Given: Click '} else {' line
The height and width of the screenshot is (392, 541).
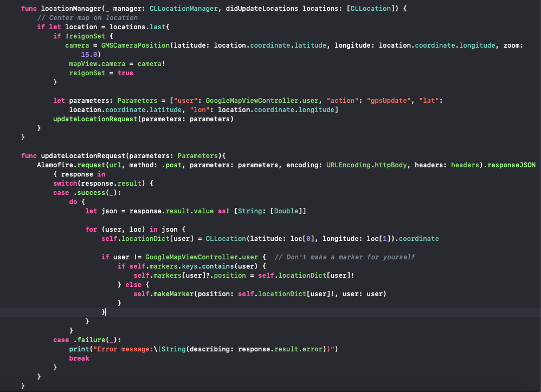Looking at the screenshot, I should pyautogui.click(x=133, y=285).
